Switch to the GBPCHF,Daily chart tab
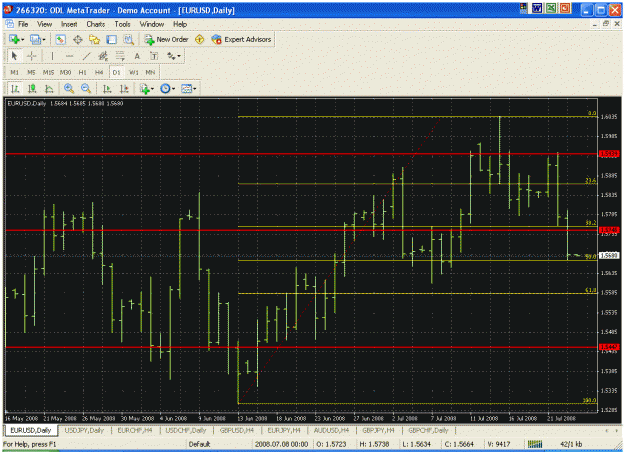Image resolution: width=625 pixels, height=452 pixels. click(428, 430)
